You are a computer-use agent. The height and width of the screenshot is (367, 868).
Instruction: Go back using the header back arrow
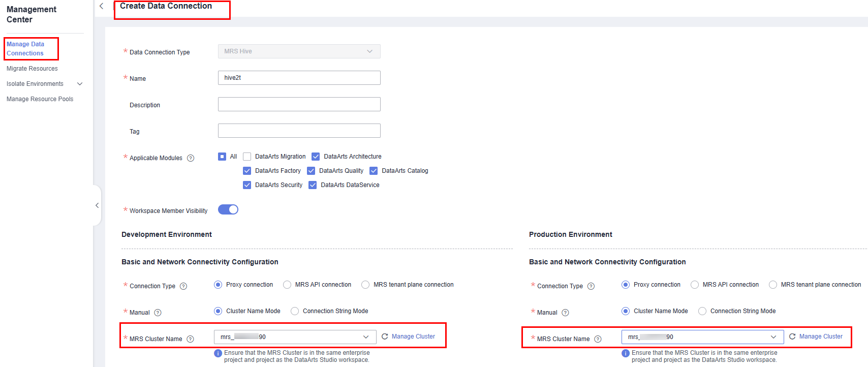pos(101,6)
